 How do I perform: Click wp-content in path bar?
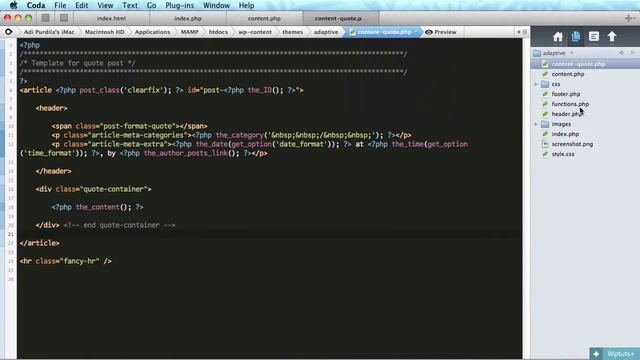255,32
